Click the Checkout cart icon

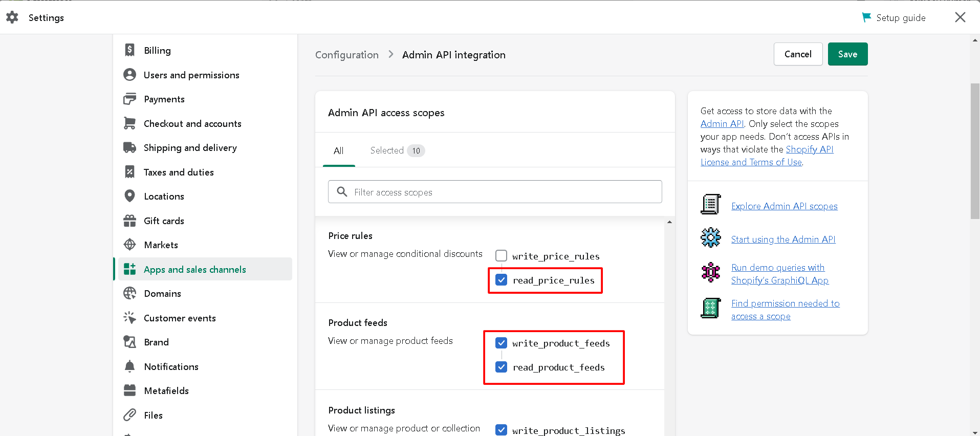[130, 123]
